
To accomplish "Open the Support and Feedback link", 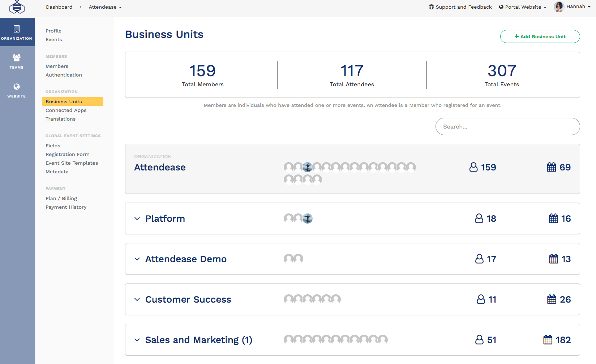I will 464,6.
